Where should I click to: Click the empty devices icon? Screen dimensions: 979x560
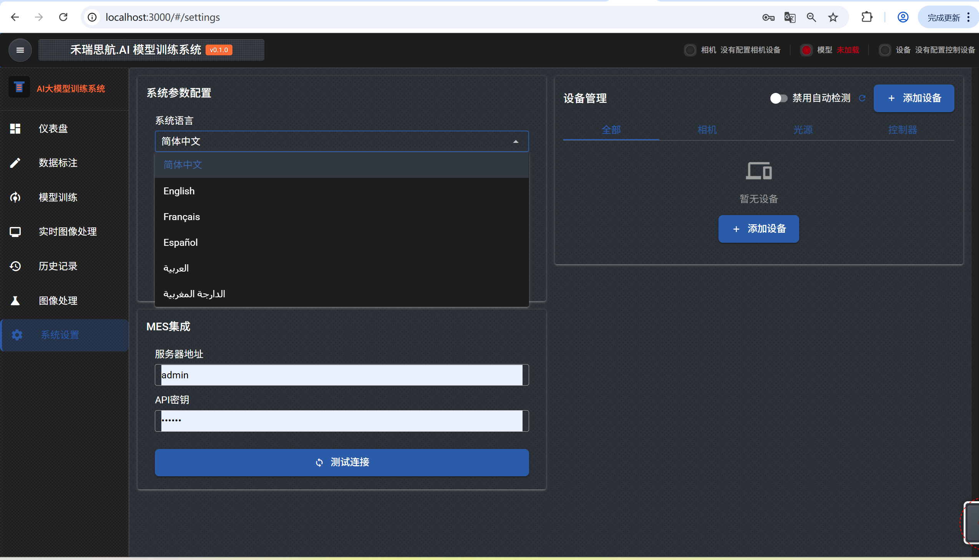coord(759,171)
